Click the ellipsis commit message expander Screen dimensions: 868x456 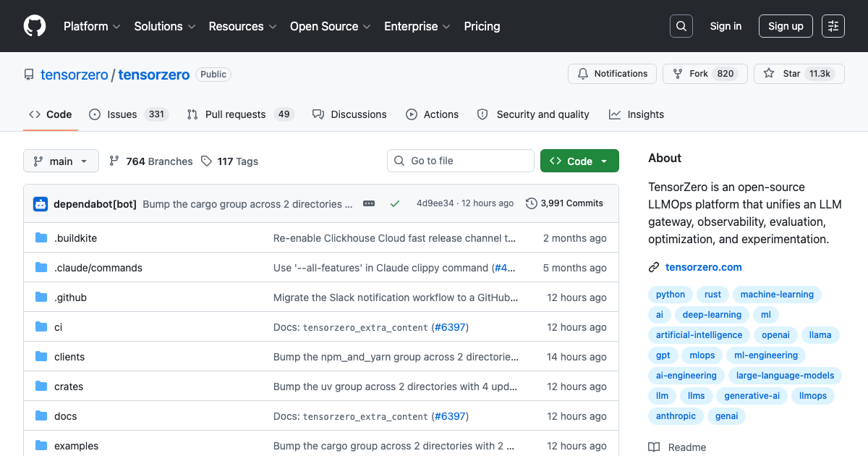[x=369, y=204]
